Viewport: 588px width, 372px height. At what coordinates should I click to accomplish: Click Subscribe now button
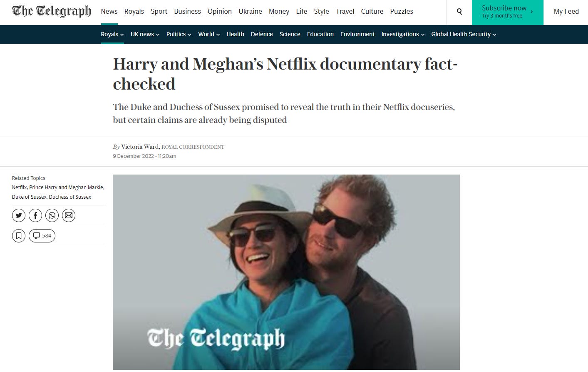point(508,12)
